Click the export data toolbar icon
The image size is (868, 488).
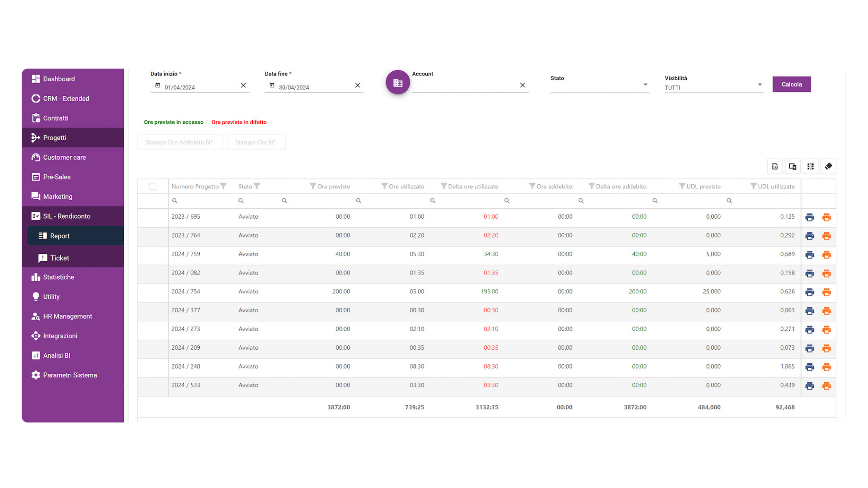click(x=793, y=166)
